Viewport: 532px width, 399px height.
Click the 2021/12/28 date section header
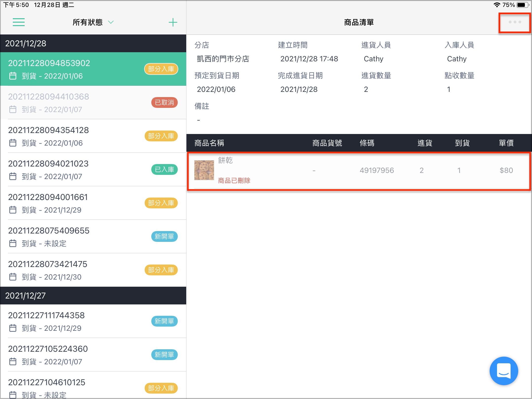coord(93,43)
